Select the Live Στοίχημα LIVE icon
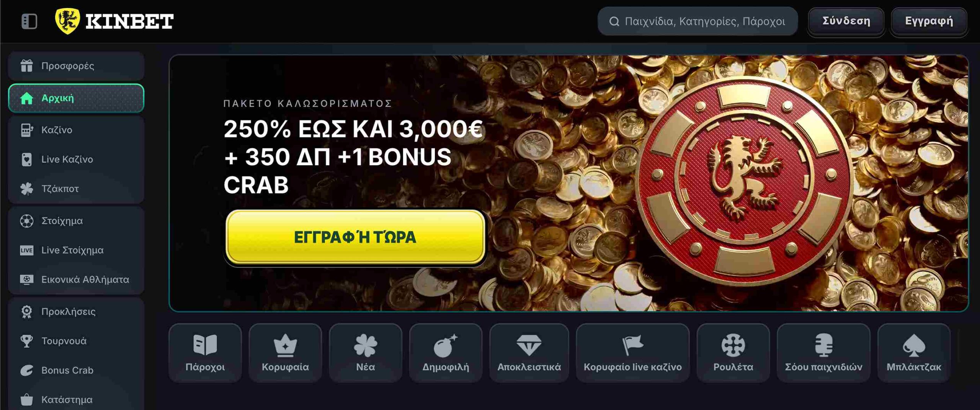This screenshot has height=410, width=980. pyautogui.click(x=26, y=251)
